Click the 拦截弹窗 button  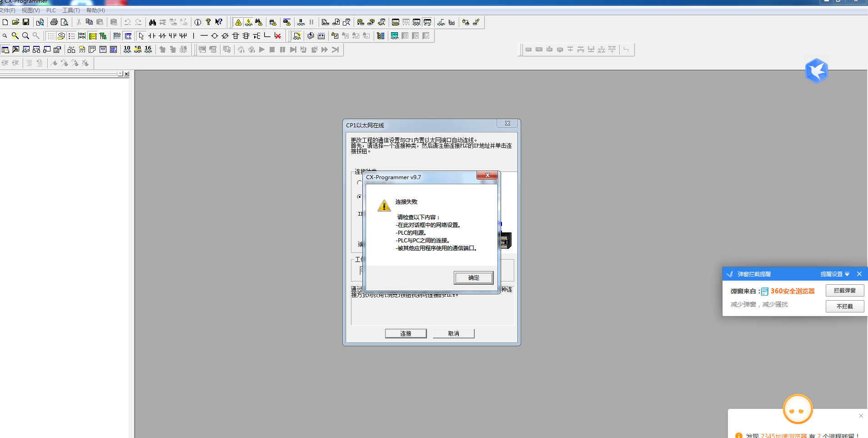pos(844,290)
